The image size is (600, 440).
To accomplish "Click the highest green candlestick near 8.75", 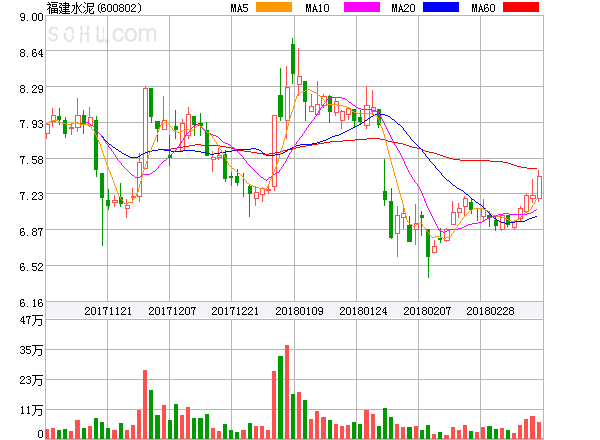I will [293, 59].
